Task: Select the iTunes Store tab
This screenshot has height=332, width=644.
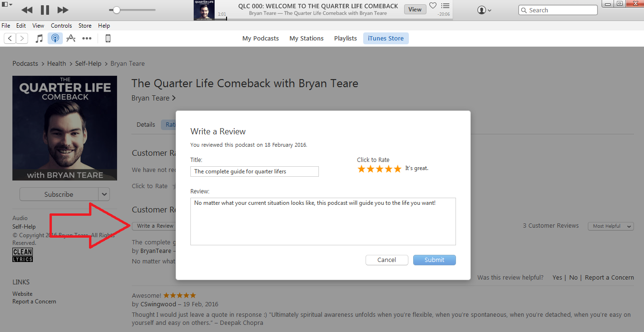Action: pyautogui.click(x=386, y=39)
